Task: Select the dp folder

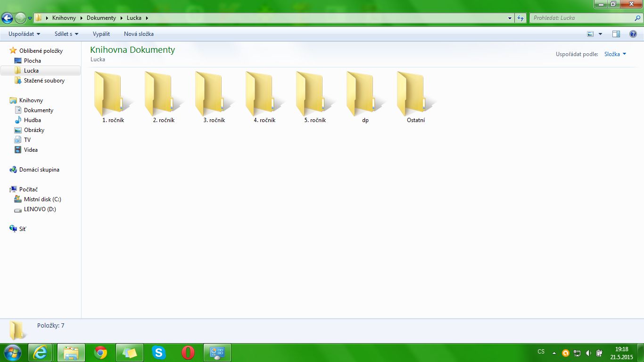Action: tap(365, 98)
